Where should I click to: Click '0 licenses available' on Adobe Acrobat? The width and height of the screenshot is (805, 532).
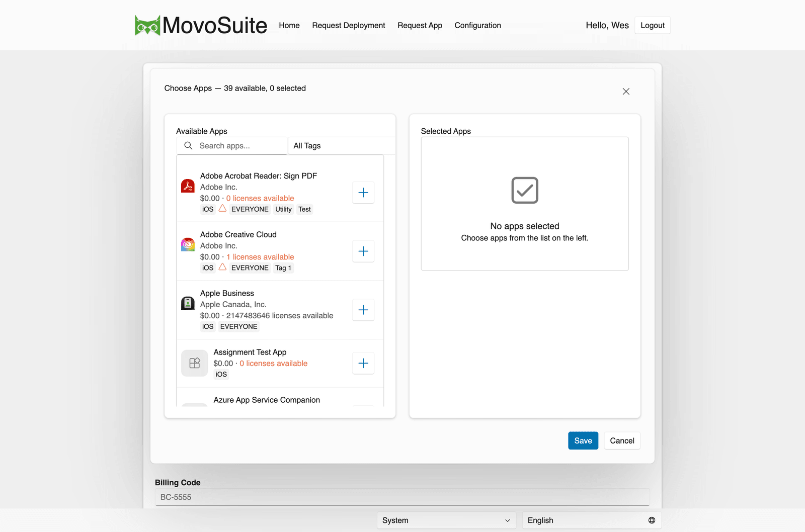click(260, 198)
